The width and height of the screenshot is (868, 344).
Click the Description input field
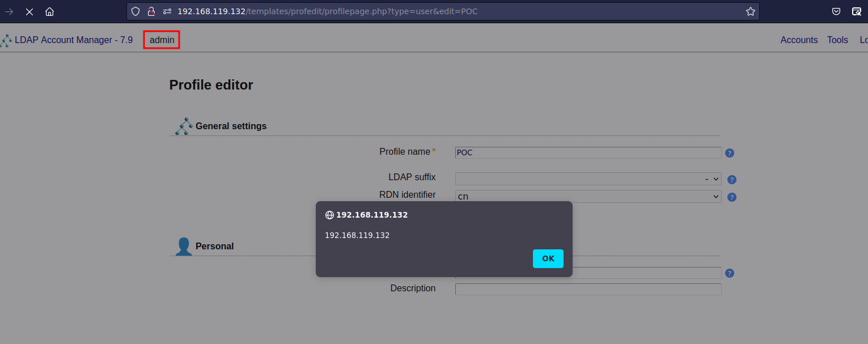click(588, 289)
